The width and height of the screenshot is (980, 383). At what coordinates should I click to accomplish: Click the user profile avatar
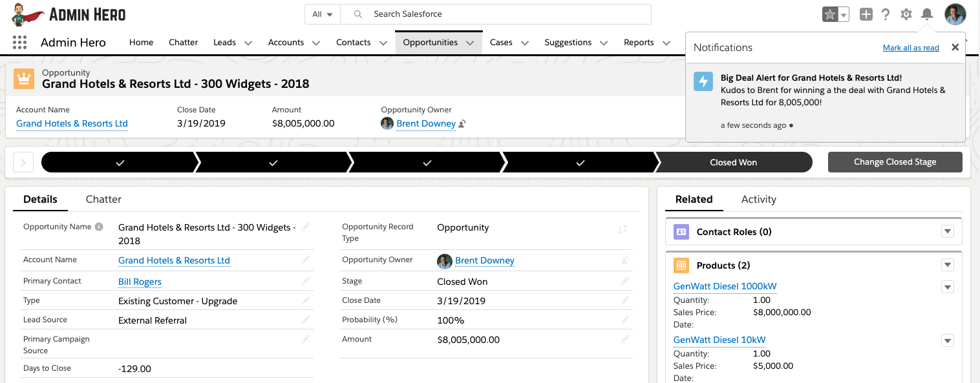point(955,14)
